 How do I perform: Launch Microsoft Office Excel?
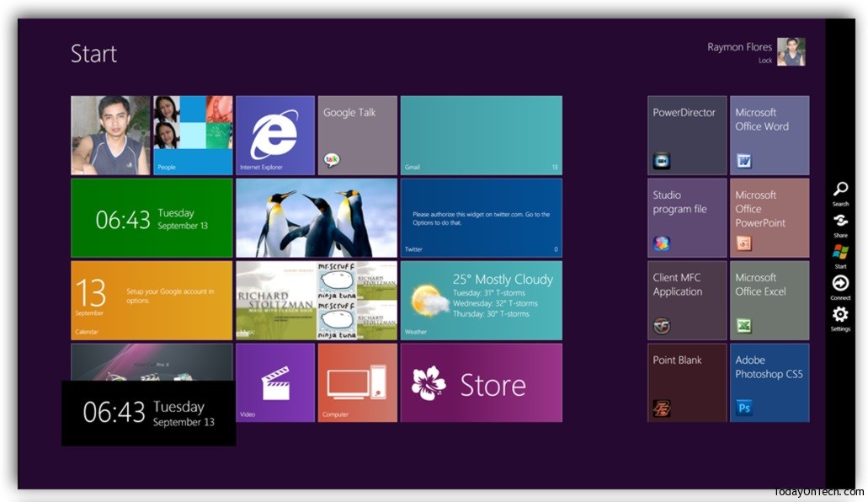[769, 301]
